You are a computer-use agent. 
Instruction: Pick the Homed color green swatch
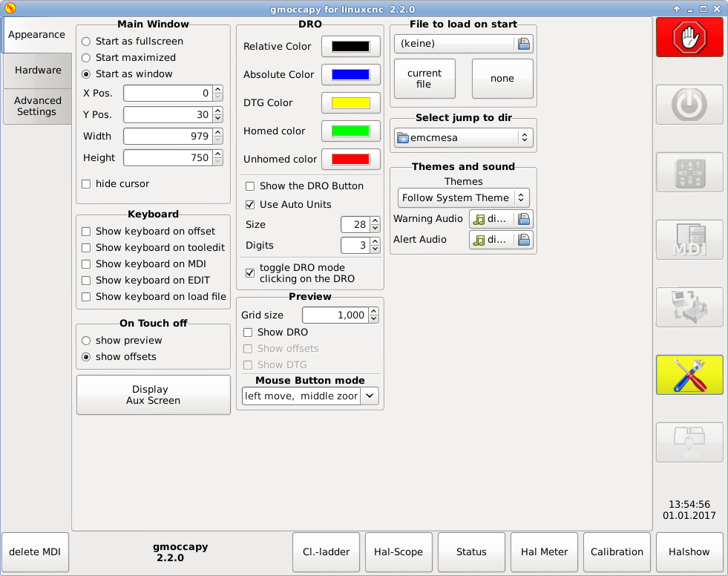click(351, 131)
